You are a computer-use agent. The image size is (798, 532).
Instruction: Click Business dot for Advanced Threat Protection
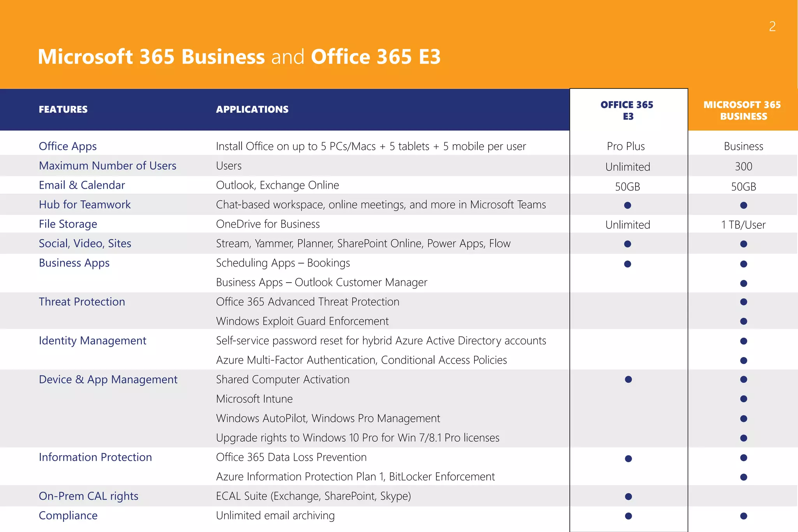[x=743, y=302]
